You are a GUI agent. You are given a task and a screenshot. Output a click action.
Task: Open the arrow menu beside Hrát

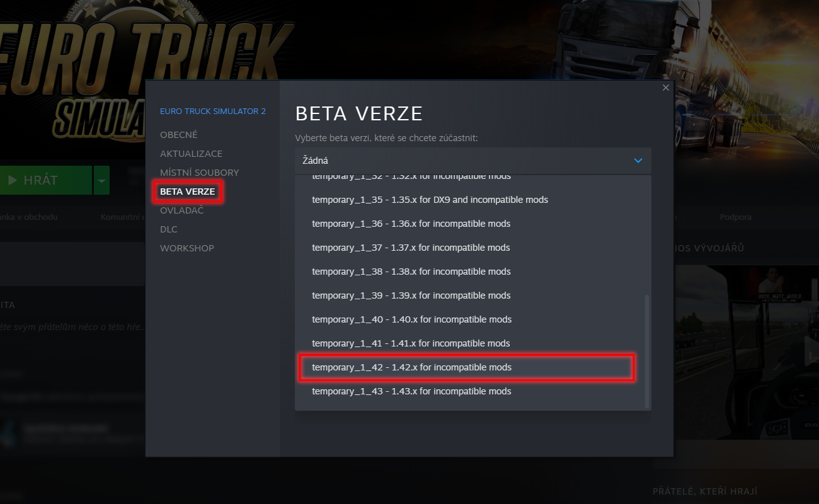coord(101,181)
